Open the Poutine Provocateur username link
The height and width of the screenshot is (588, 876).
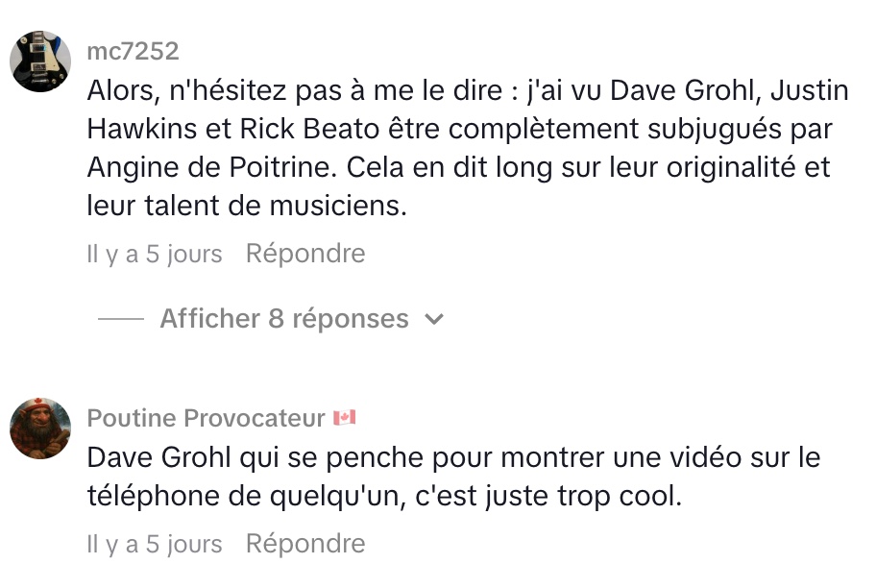click(207, 419)
